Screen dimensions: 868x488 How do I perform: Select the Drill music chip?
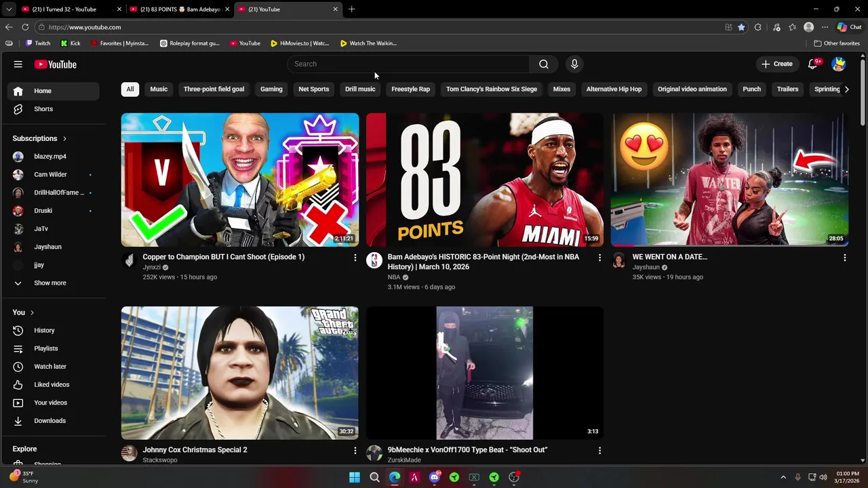coord(360,89)
